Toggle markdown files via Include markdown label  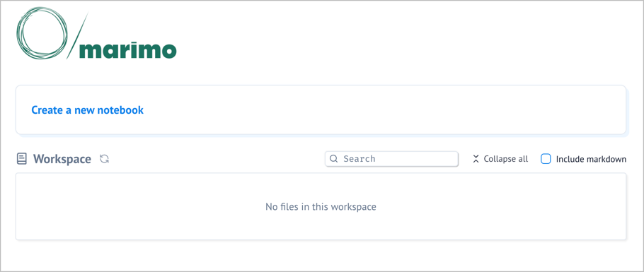click(x=591, y=159)
